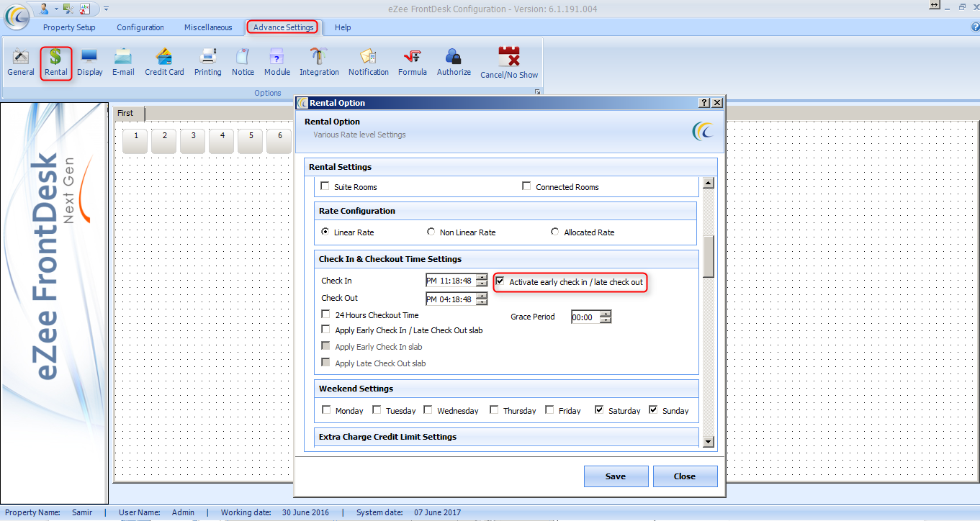Open the user icon dropdown arrow
Screen dimensions: 980x521
55,9
